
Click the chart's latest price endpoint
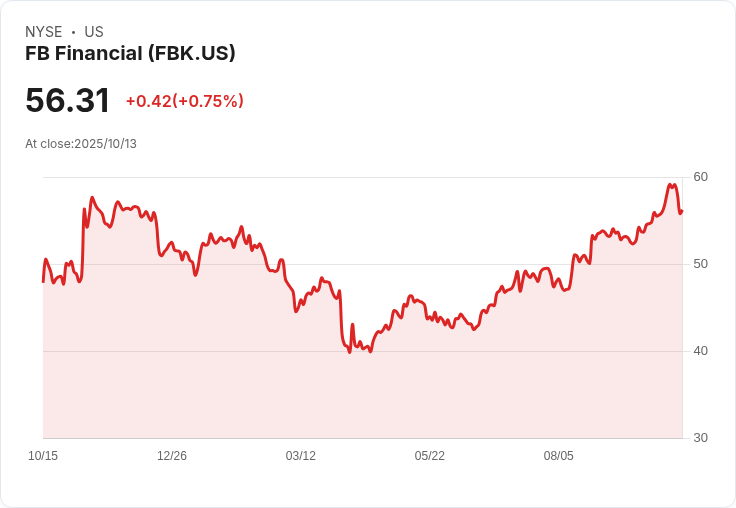(x=682, y=211)
